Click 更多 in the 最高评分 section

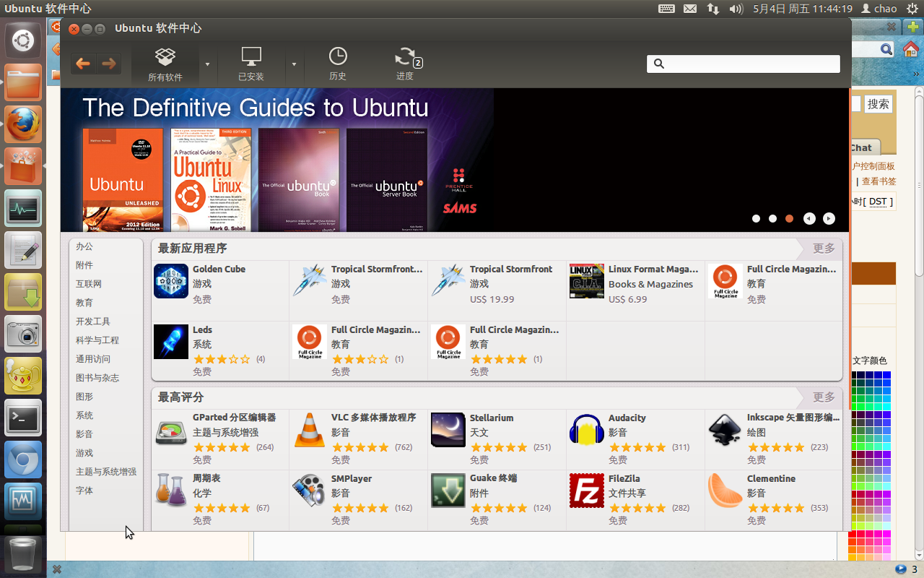tap(824, 397)
